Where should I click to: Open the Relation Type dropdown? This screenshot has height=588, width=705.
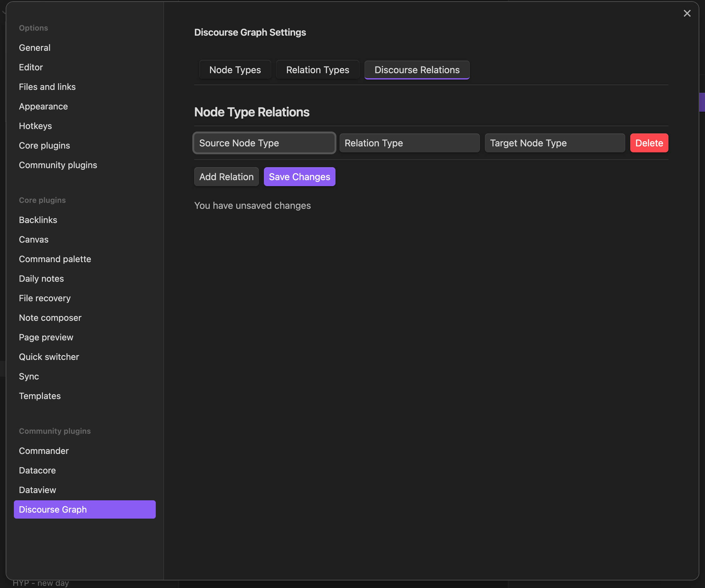pyautogui.click(x=409, y=143)
